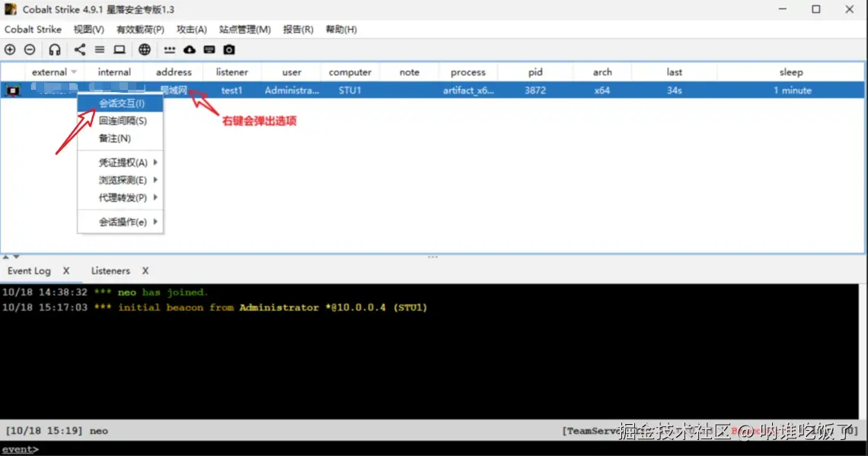Screen dimensions: 868x456
Task: Click the x64 arch cell
Action: (602, 90)
